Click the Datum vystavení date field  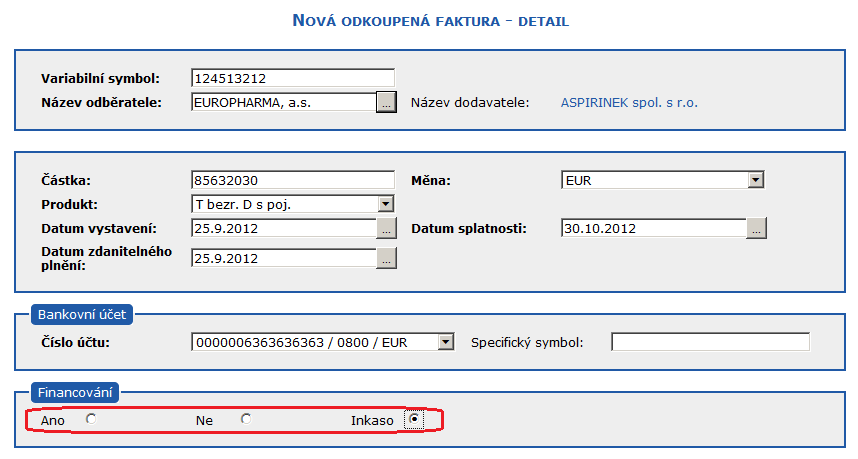(x=283, y=228)
